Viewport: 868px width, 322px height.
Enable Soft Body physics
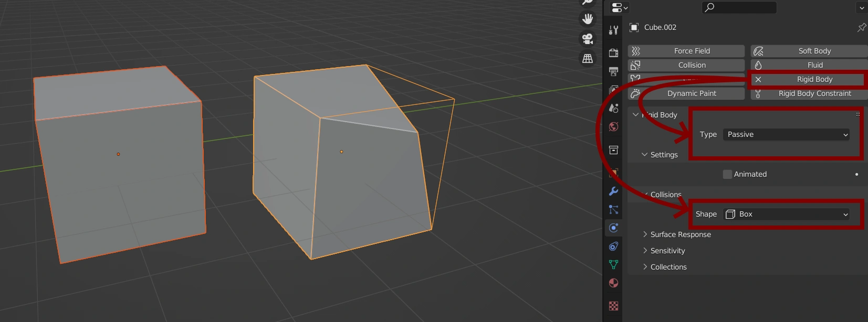coord(809,51)
